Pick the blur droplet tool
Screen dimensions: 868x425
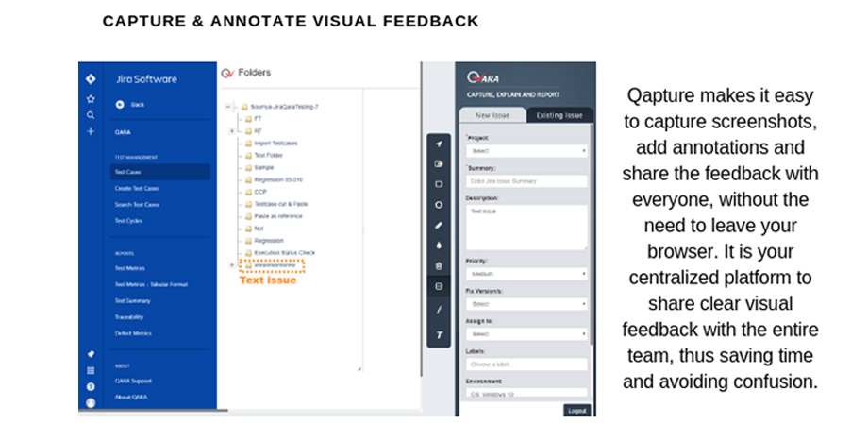(439, 246)
